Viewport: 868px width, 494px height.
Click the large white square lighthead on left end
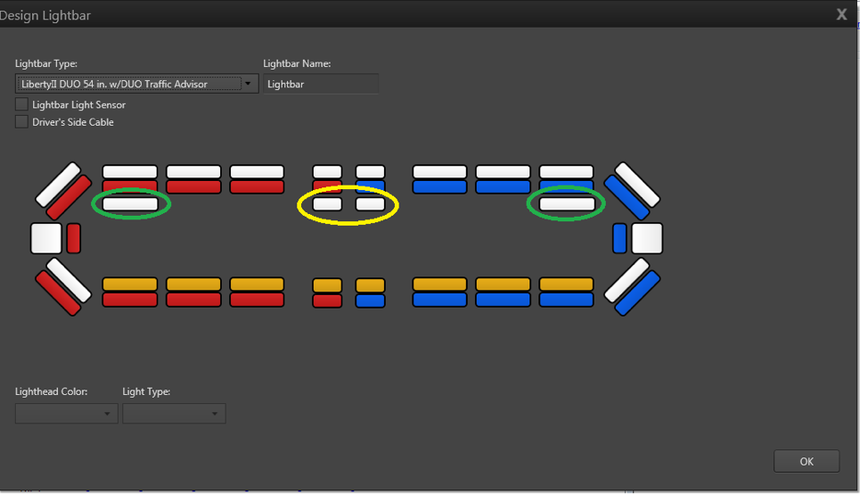(46, 238)
